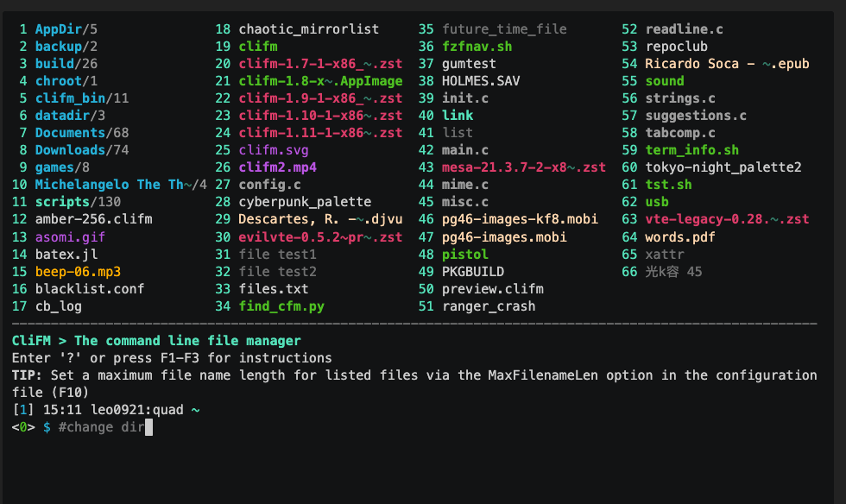The image size is (846, 504).
Task: Click the readline.c source file
Action: (684, 29)
